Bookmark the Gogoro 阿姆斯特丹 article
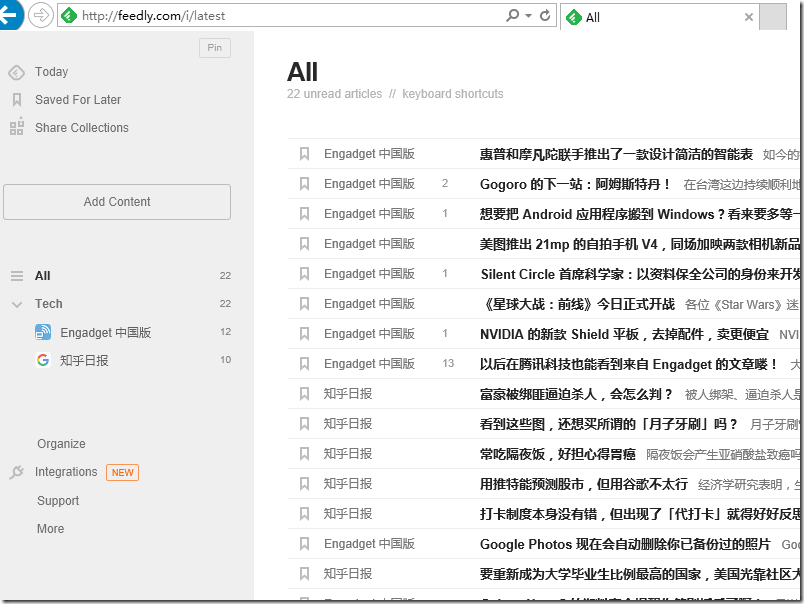Image resolution: width=804 pixels, height=604 pixels. (305, 184)
